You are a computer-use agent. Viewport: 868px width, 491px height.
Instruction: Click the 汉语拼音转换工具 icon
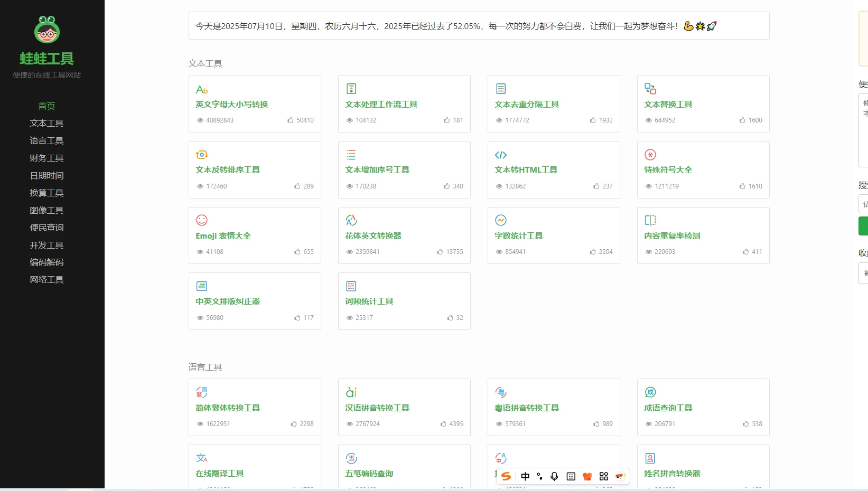point(351,392)
